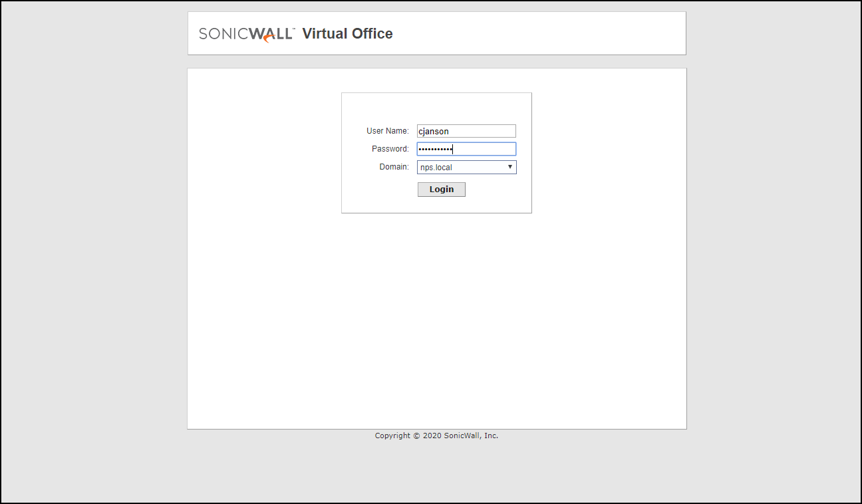Viewport: 862px width, 504px height.
Task: Click the Login button
Action: [x=442, y=189]
